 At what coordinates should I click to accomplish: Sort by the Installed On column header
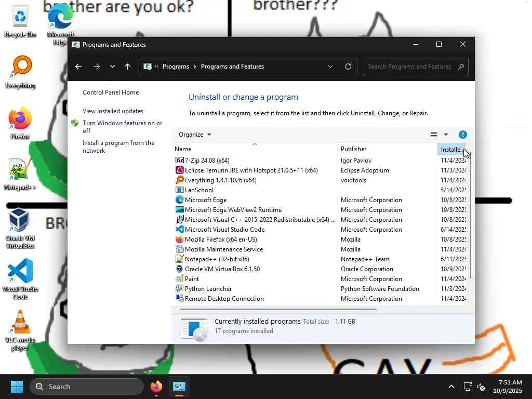[451, 149]
